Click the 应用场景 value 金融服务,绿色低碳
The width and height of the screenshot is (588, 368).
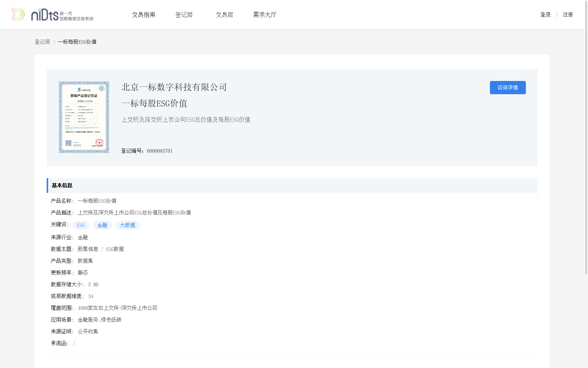pyautogui.click(x=100, y=320)
